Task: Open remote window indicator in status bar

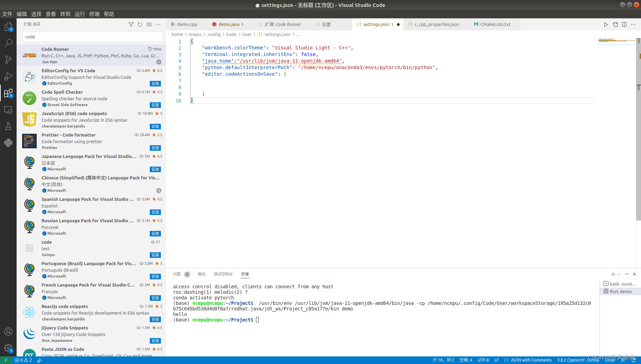Action: (6, 360)
